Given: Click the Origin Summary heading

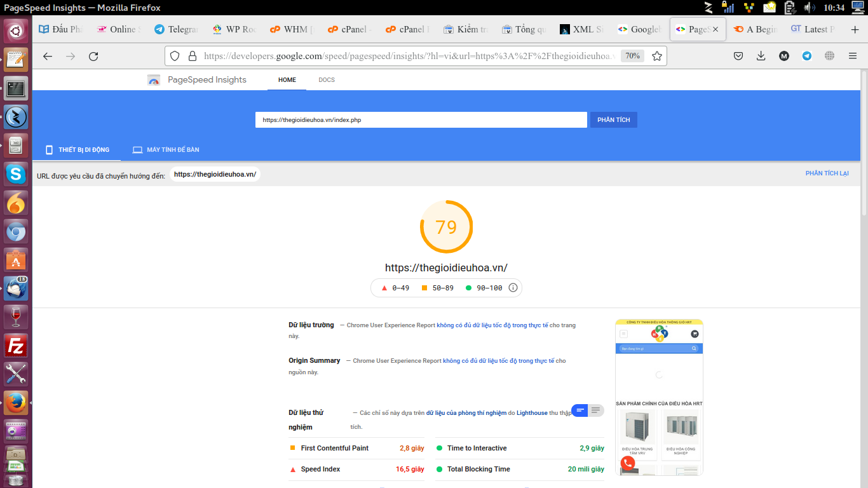Looking at the screenshot, I should tap(315, 360).
